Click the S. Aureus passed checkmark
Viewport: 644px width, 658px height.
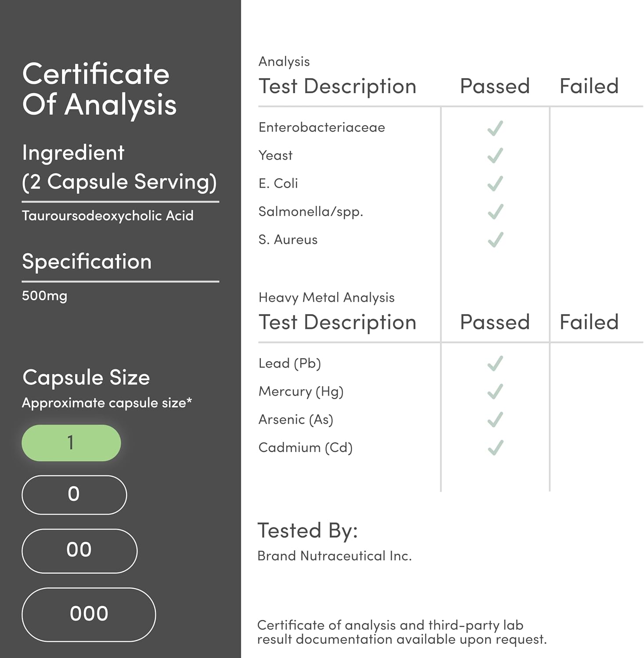[x=495, y=240]
